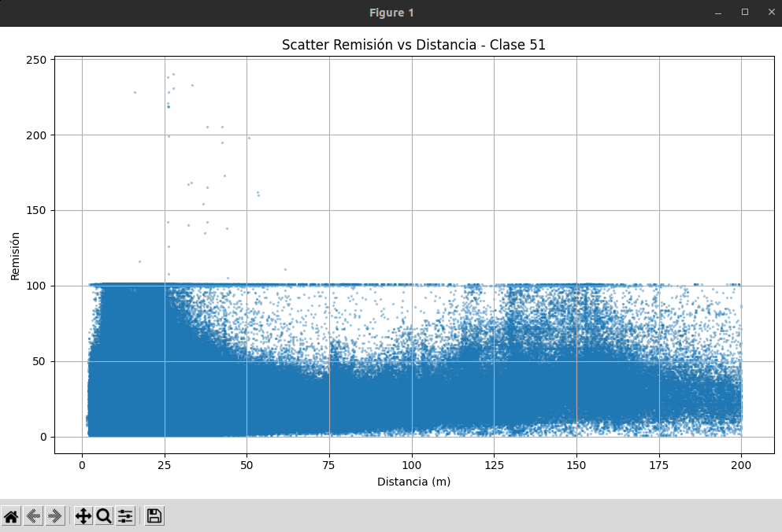
Task: Click the 150 tick label on the y-axis
Action: click(36, 210)
